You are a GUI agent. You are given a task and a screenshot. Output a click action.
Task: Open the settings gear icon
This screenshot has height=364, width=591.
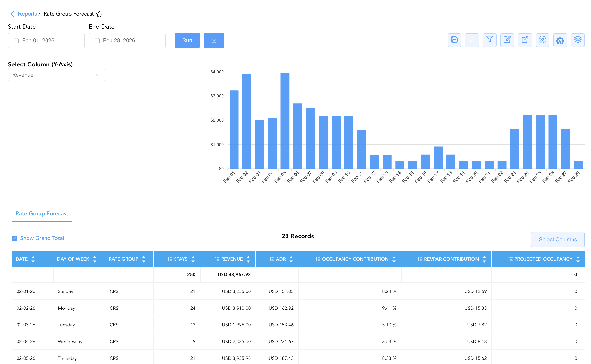[x=543, y=40]
